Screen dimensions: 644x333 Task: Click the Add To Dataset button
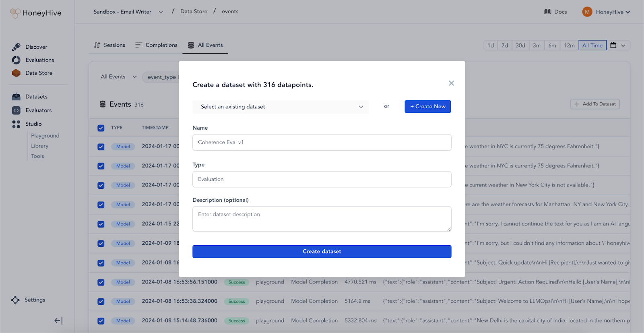point(595,104)
